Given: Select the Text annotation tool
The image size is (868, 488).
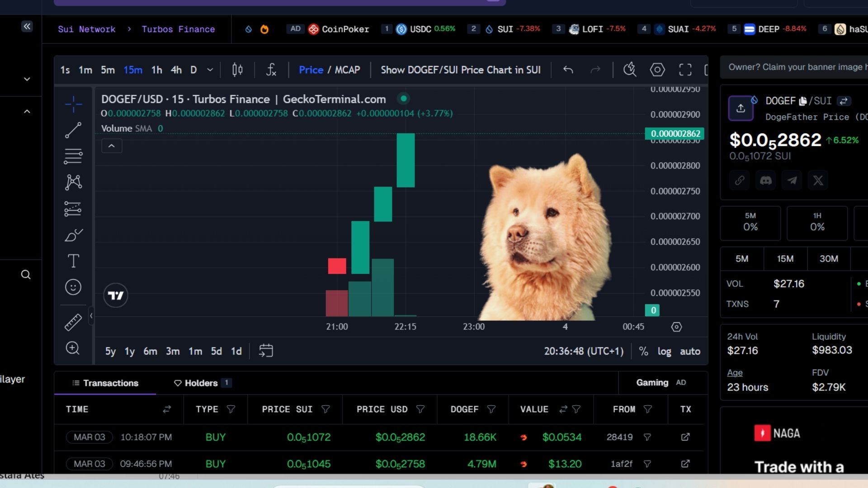Looking at the screenshot, I should 73,261.
